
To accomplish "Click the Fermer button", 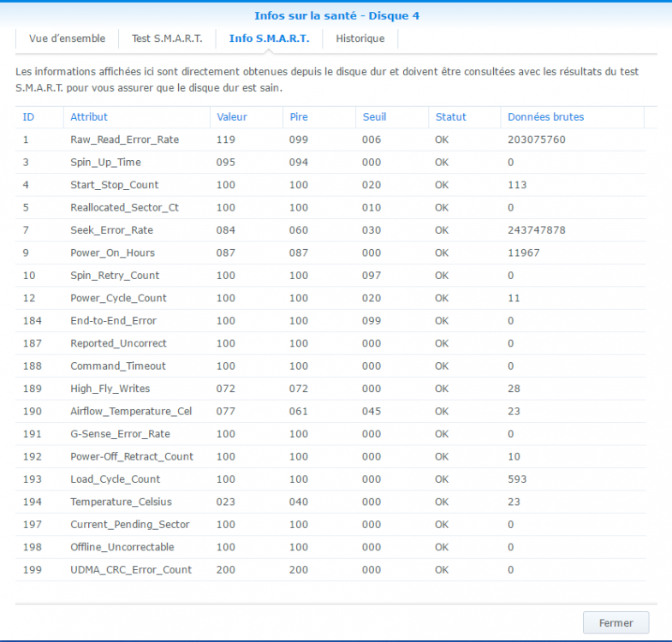I will click(x=616, y=622).
